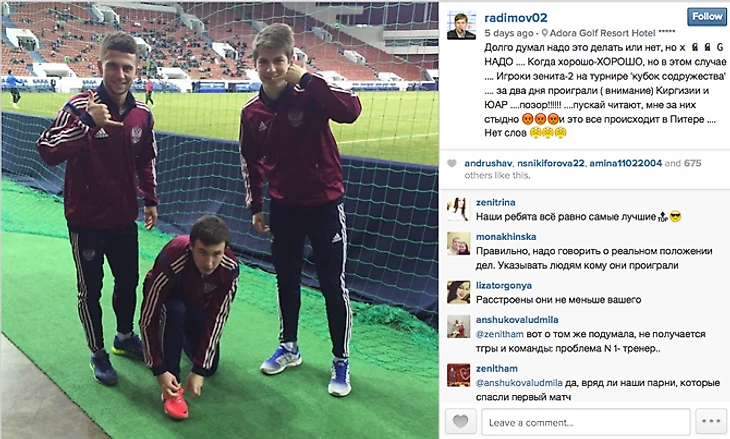Open radimov02 username link
This screenshot has height=439, width=730.
tap(515, 18)
